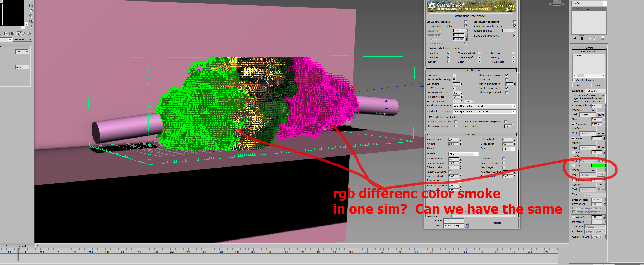Click select by material icon
The width and height of the screenshot is (644, 265).
tap(31, 21)
